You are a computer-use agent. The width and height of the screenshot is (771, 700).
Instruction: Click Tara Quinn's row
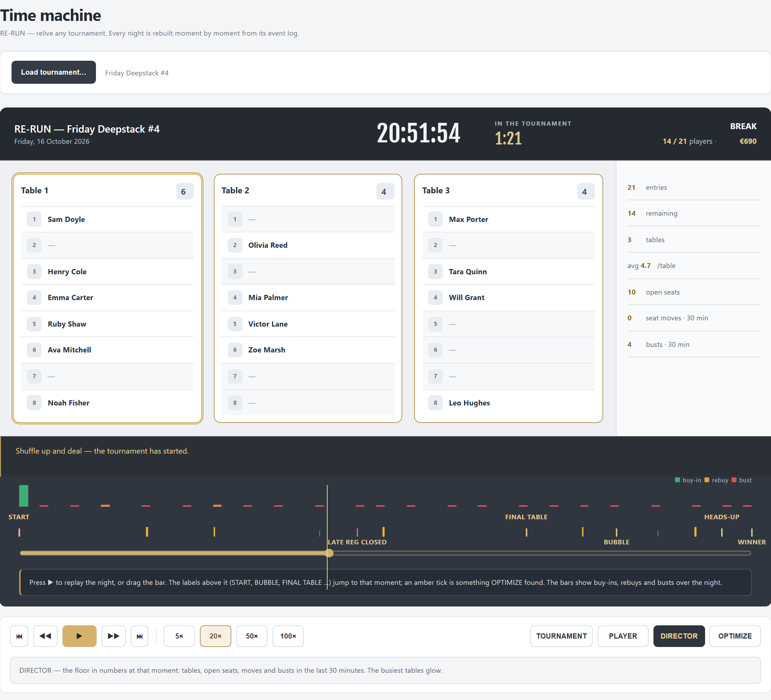(508, 271)
